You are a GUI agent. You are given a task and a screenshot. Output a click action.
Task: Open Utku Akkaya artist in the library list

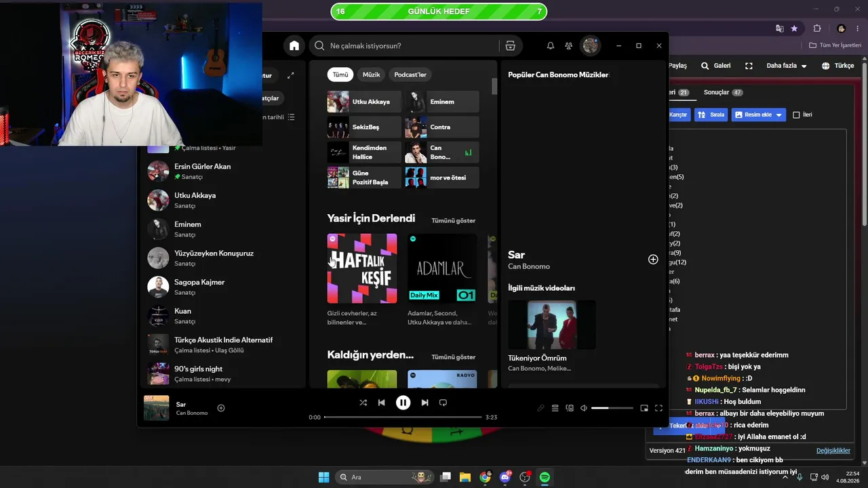(224, 200)
